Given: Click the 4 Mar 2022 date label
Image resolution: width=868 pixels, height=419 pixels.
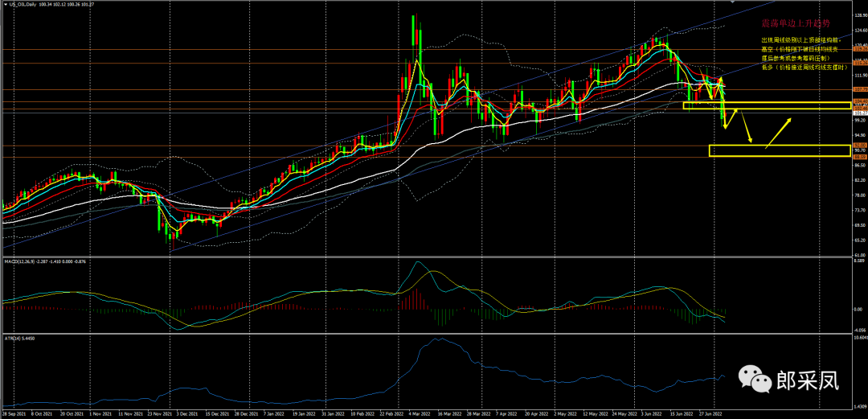Looking at the screenshot, I should pyautogui.click(x=420, y=413).
